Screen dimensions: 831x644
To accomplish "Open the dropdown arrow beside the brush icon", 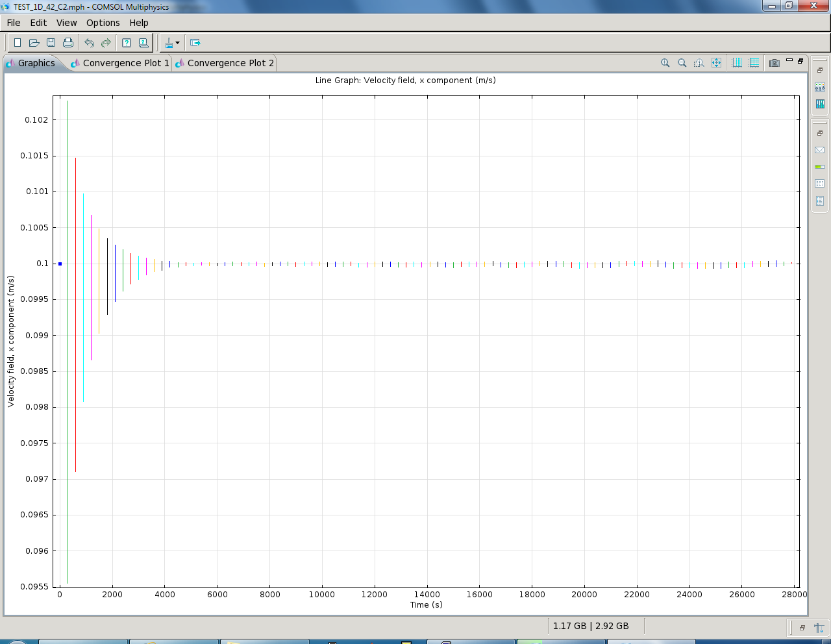I will [x=177, y=43].
